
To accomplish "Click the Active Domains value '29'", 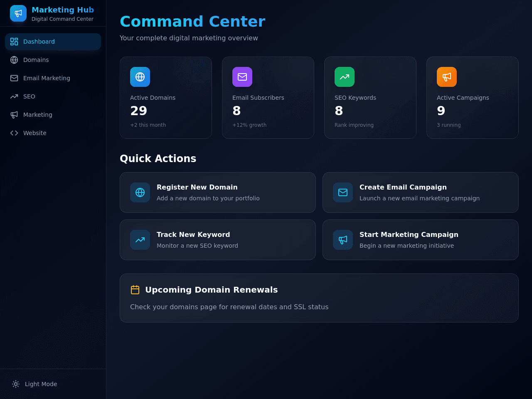I will (x=138, y=111).
